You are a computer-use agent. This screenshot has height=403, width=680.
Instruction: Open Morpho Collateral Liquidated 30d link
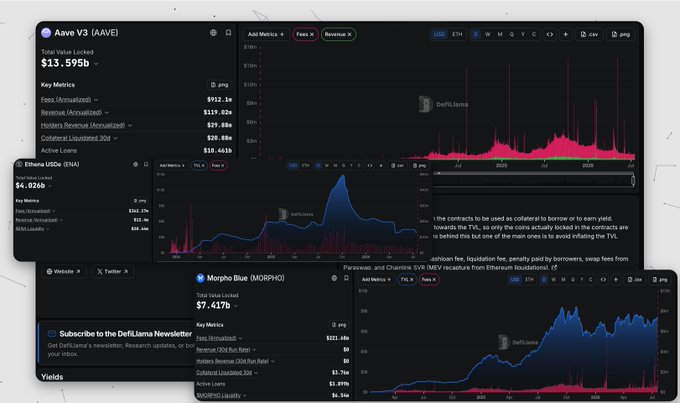click(x=224, y=373)
